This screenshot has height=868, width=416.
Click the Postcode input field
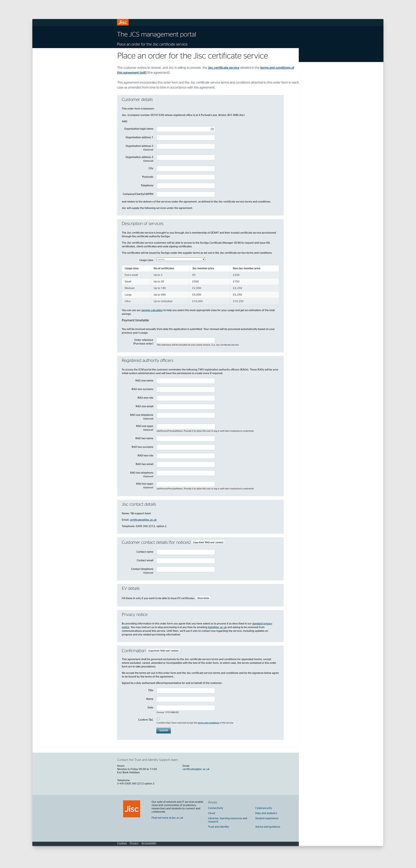tap(186, 177)
